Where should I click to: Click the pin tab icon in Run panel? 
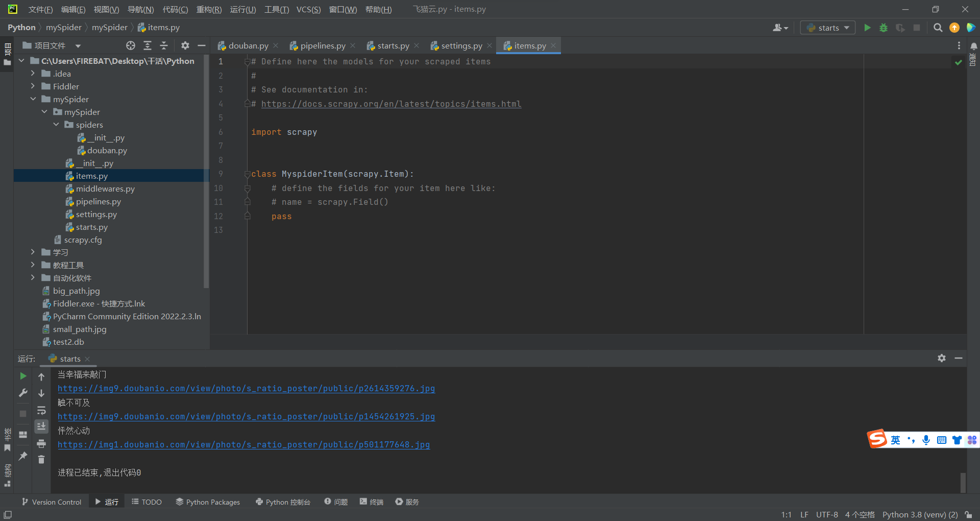[23, 456]
